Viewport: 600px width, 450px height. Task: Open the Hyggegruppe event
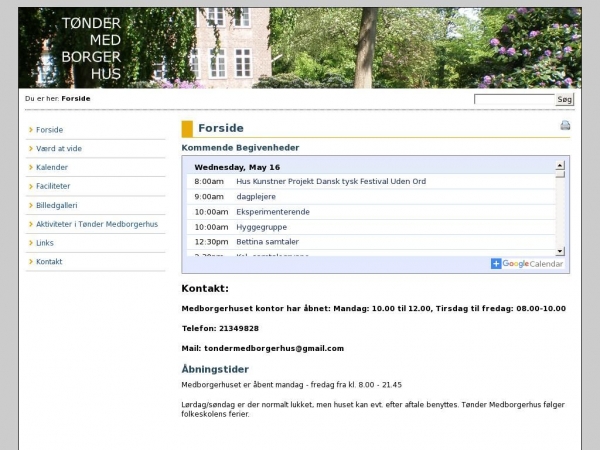(261, 227)
